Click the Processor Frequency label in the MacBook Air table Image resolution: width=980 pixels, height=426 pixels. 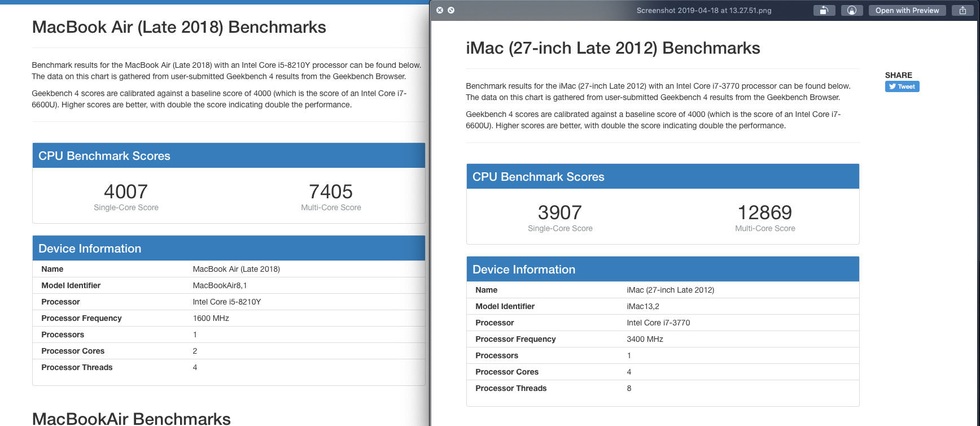(81, 318)
